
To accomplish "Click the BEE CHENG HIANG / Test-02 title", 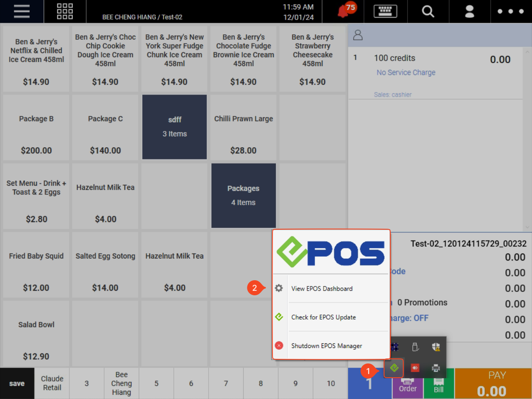I will (x=142, y=17).
